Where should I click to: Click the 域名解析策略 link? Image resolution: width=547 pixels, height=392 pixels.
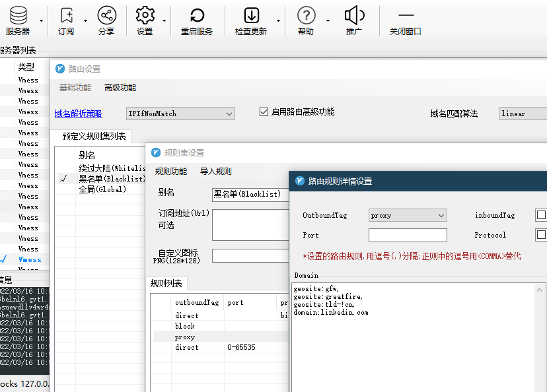[79, 114]
